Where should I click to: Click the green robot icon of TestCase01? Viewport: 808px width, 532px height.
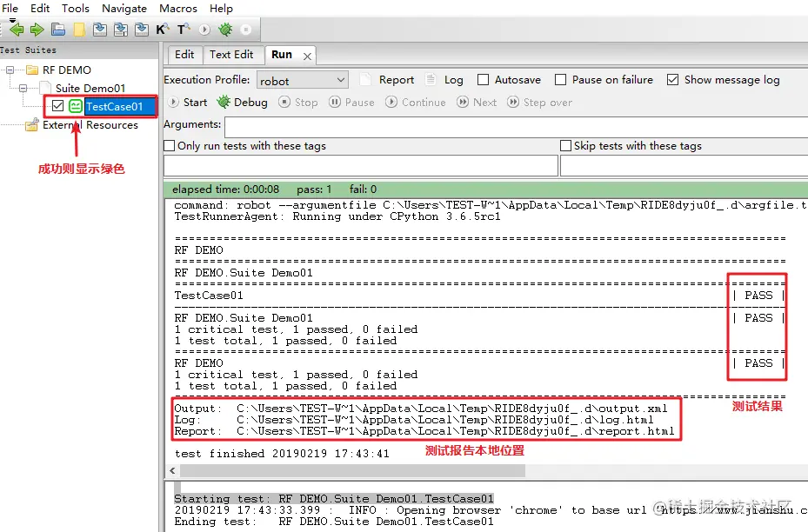76,106
